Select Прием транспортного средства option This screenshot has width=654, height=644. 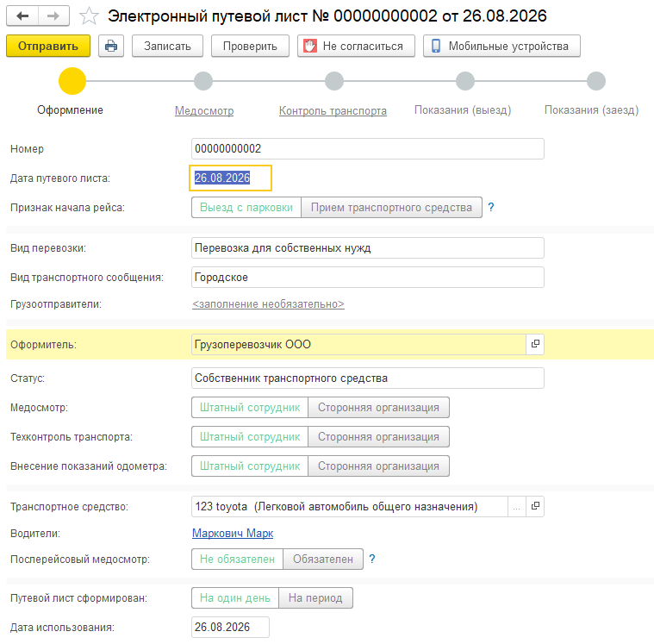[x=391, y=208]
